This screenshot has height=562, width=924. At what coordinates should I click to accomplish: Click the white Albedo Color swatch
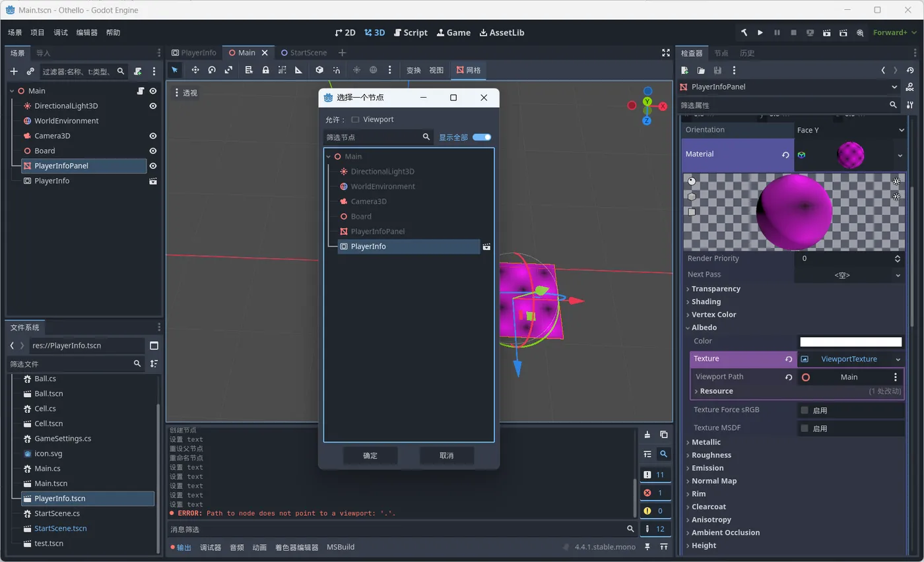click(x=850, y=342)
